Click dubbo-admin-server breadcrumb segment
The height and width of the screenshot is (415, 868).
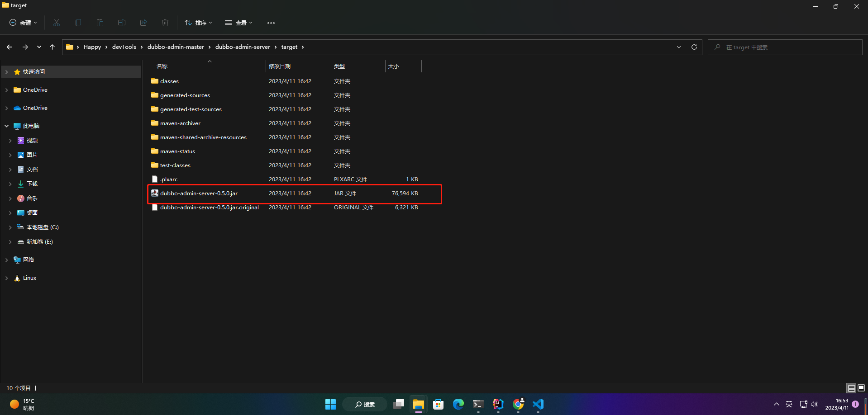(x=243, y=47)
